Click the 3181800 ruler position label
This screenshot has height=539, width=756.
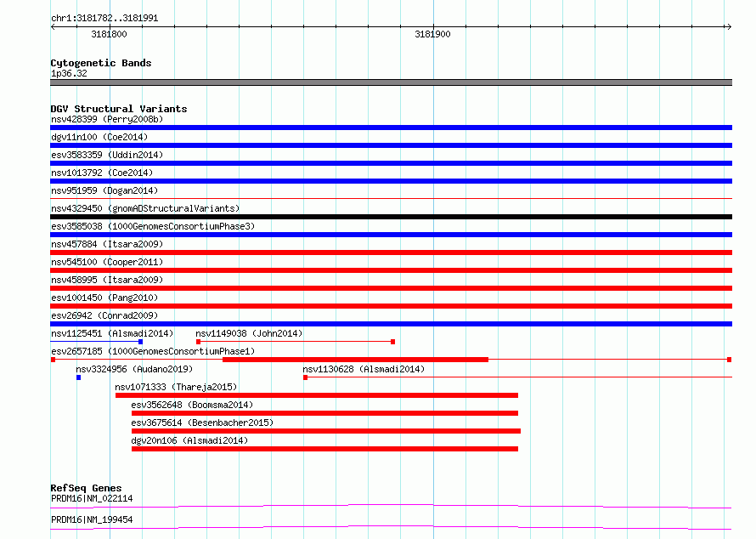coord(109,34)
